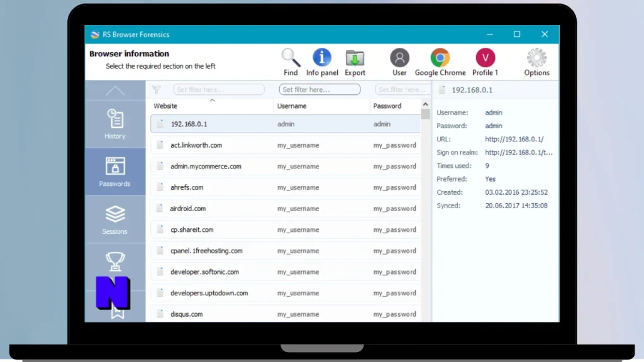Sort by the Password column header

(x=395, y=106)
